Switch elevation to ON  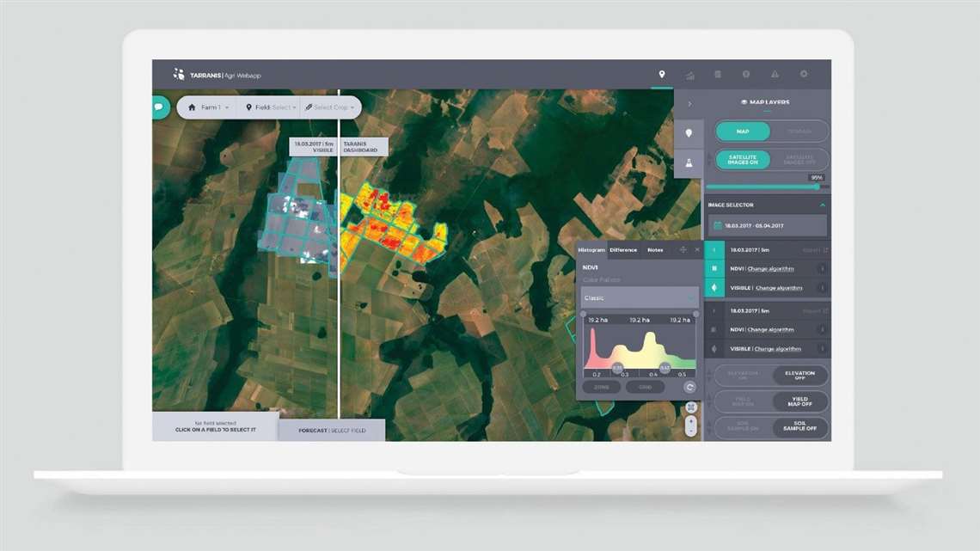[x=743, y=376]
